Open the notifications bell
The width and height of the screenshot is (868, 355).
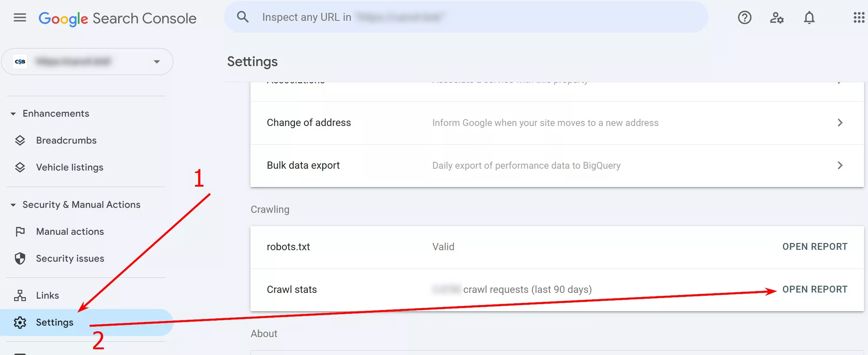click(x=809, y=18)
